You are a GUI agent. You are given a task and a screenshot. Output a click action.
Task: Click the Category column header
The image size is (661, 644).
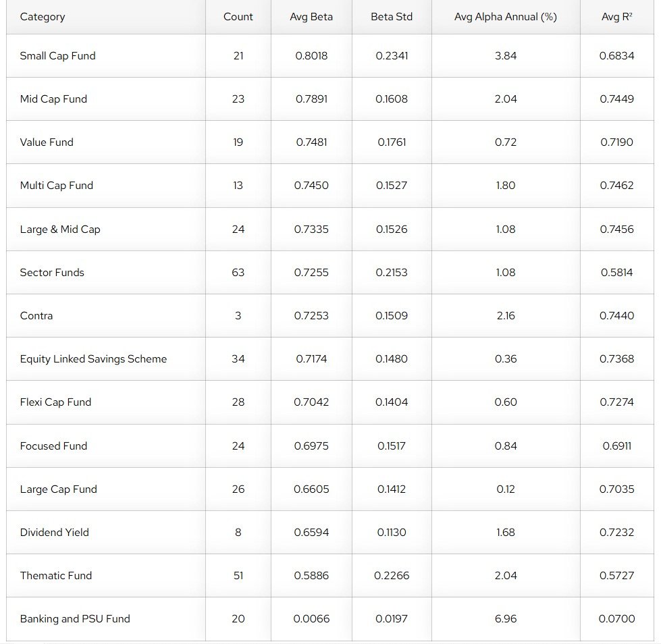(43, 17)
